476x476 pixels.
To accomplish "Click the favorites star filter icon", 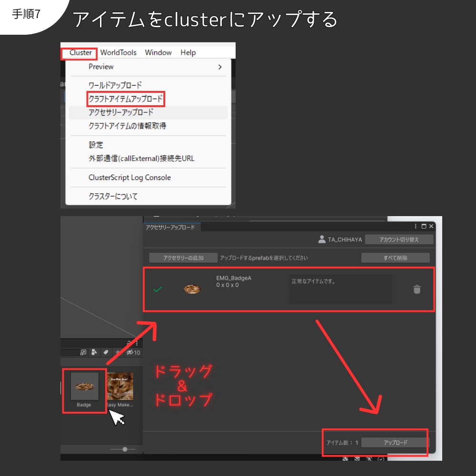I will click(118, 352).
